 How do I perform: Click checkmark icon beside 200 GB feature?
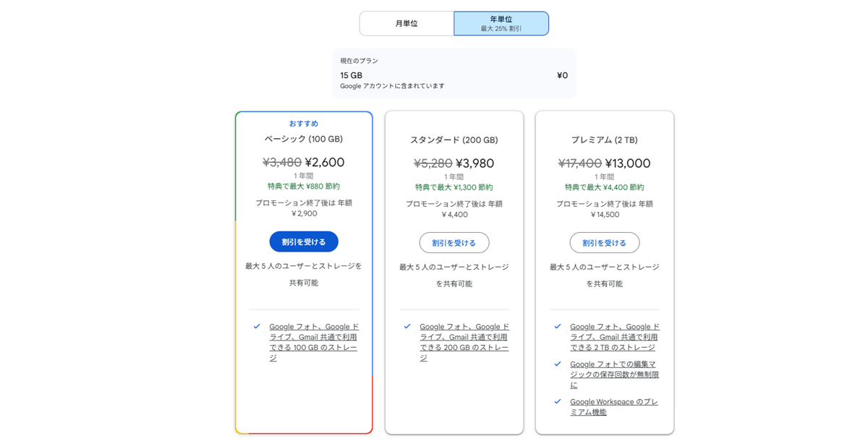[407, 327]
